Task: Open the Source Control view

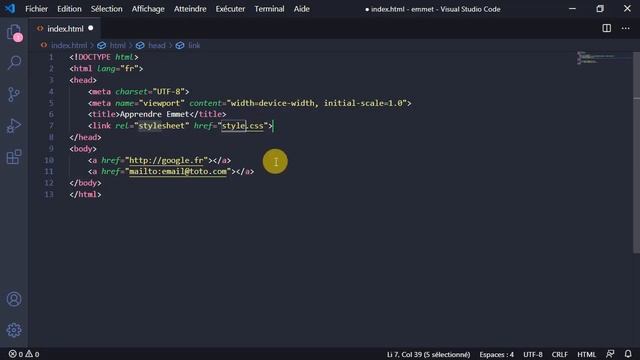Action: point(14,94)
